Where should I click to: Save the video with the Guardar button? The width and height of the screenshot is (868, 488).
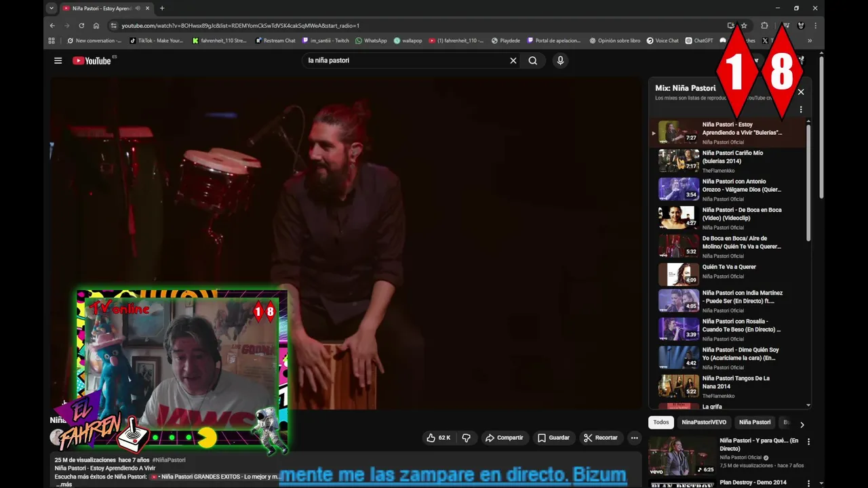click(x=553, y=438)
